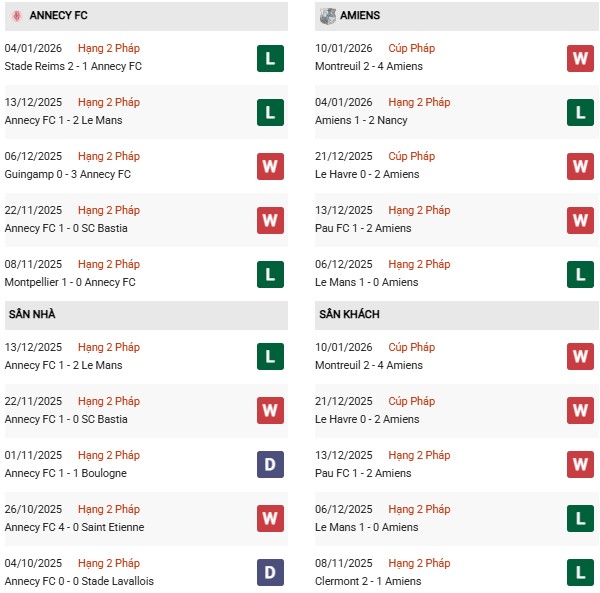The width and height of the screenshot is (600, 593).
Task: Select the SÂN NHÀ section header
Action: 32,315
